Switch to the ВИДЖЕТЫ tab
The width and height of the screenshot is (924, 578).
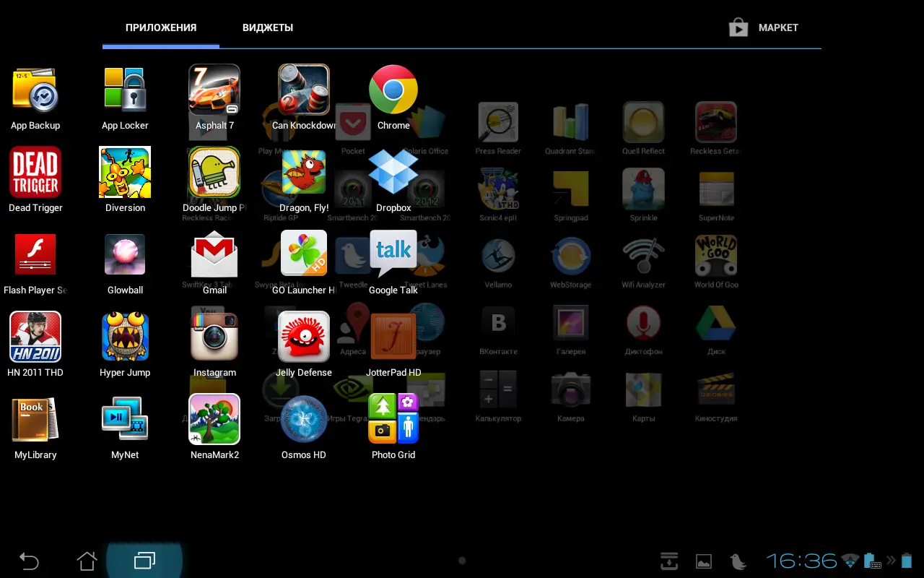tap(268, 27)
